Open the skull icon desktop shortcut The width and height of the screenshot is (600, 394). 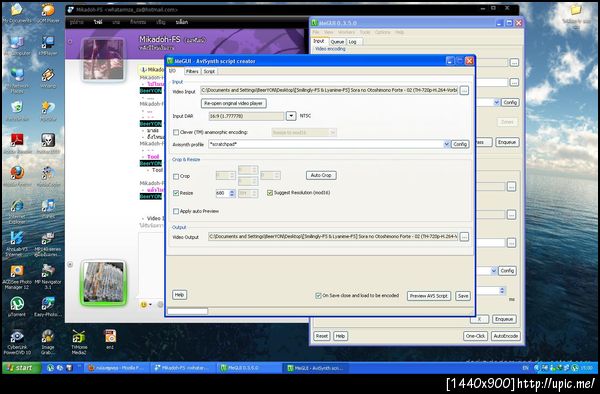coord(48,143)
